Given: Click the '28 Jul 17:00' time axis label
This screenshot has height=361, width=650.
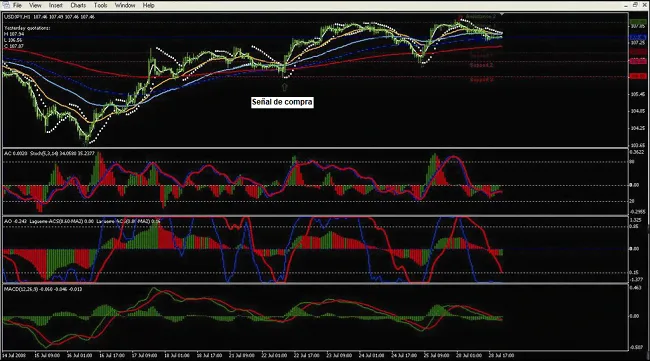Looking at the screenshot, I should tap(501, 356).
